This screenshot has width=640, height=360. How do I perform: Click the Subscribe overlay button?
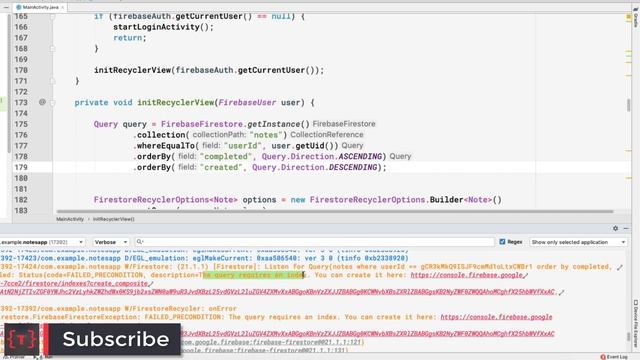(92, 339)
